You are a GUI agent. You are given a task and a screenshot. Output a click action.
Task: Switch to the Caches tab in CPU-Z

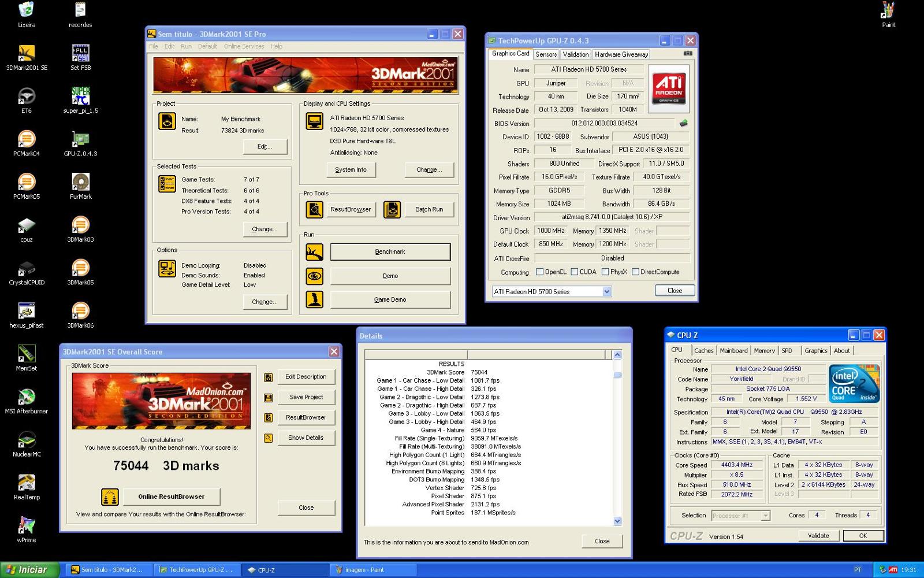[x=703, y=351]
